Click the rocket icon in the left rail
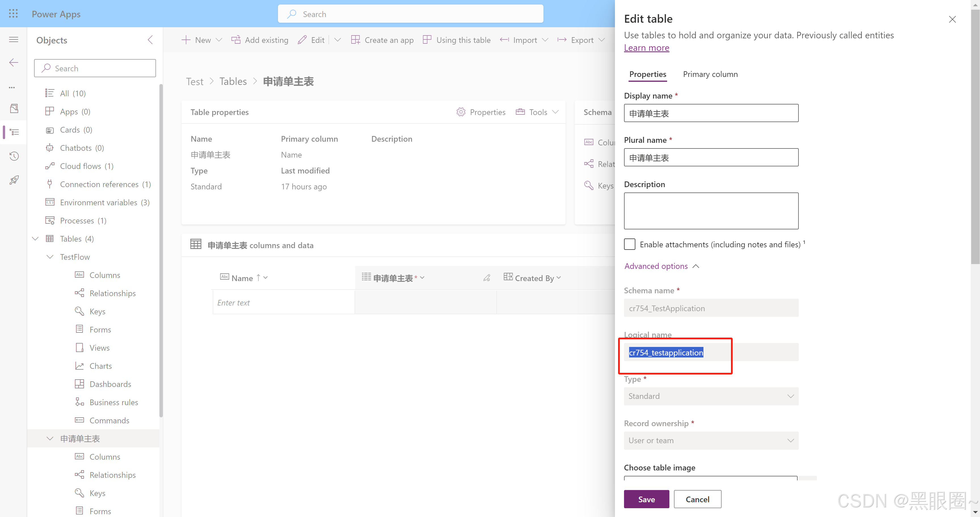Screen dimensions: 980x517 point(14,180)
